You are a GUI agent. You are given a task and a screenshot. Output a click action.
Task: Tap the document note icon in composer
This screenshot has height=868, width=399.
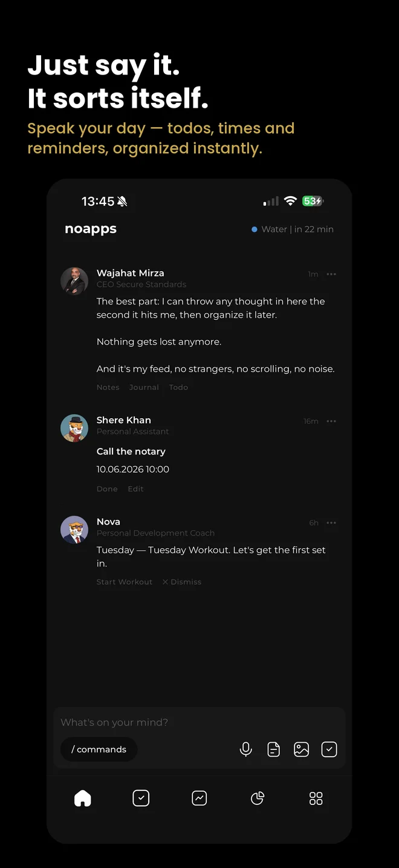274,749
